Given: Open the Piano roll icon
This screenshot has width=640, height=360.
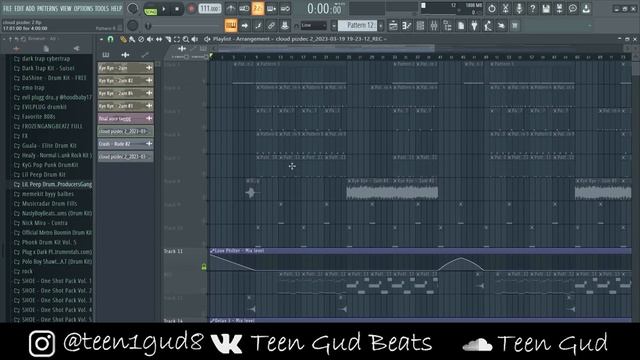Looking at the screenshot, I should tap(407, 26).
